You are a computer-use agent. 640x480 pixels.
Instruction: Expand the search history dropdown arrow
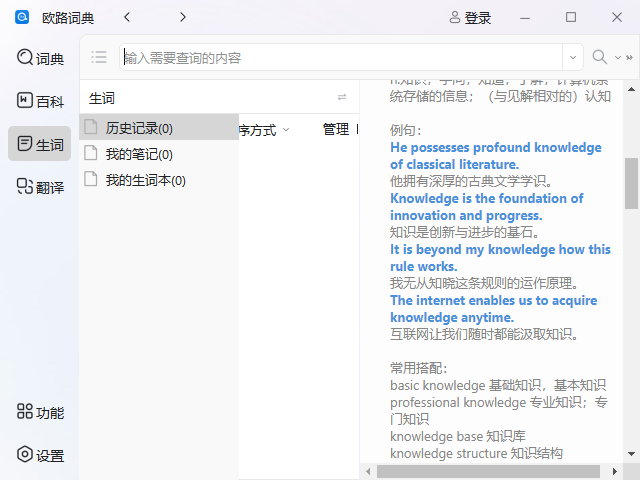(573, 58)
